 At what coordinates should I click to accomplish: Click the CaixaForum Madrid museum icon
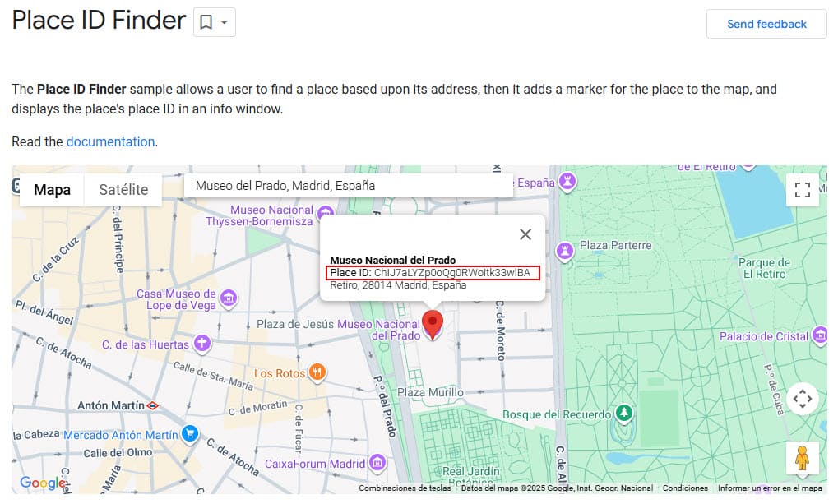pos(377,462)
